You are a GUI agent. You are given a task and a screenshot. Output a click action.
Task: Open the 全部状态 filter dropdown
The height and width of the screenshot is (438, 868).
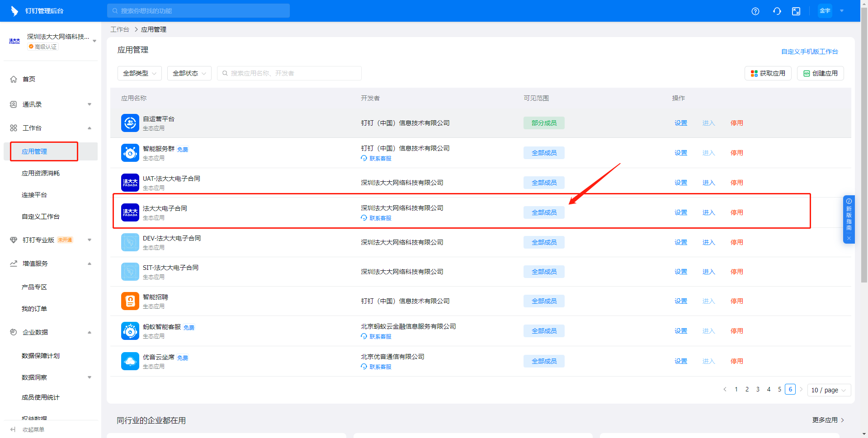click(189, 73)
